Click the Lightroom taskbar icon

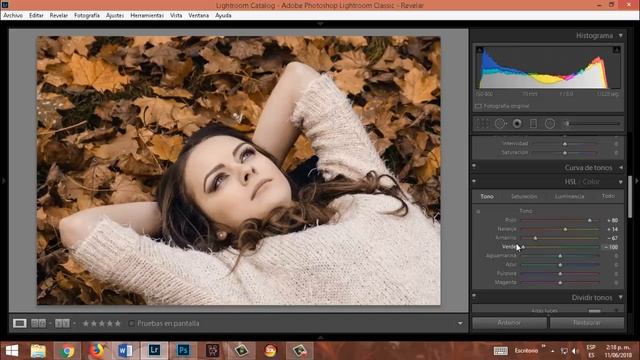[154, 351]
